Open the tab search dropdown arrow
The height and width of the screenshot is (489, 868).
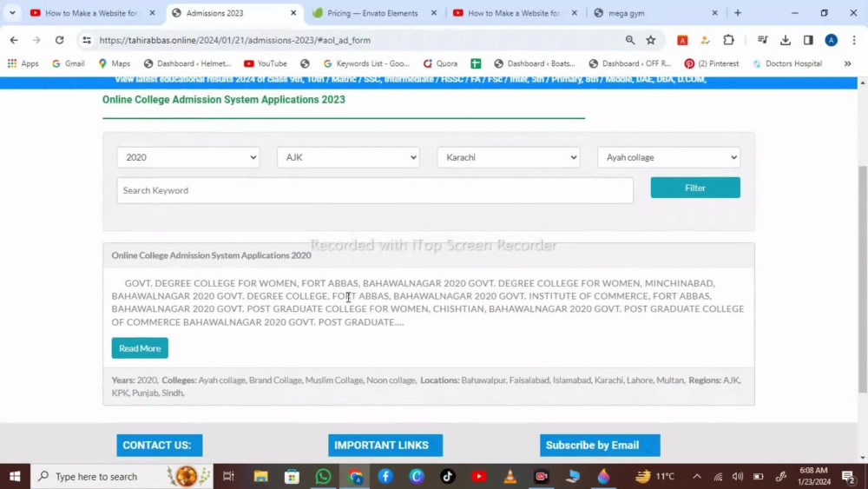12,13
